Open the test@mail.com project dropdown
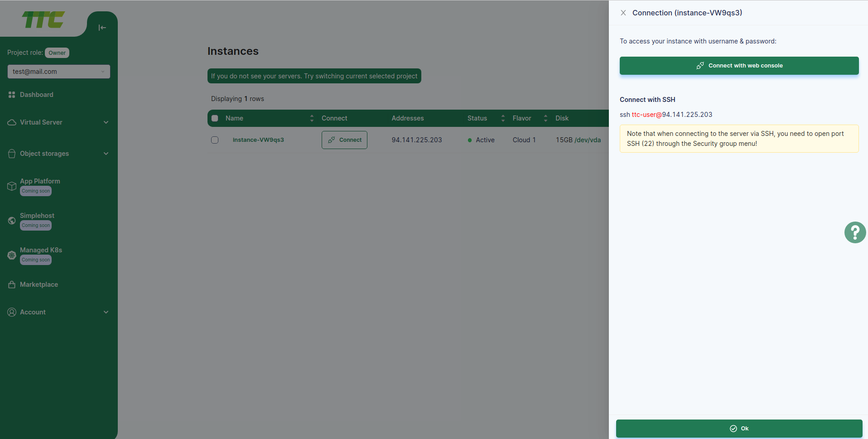The height and width of the screenshot is (439, 868). pos(59,72)
